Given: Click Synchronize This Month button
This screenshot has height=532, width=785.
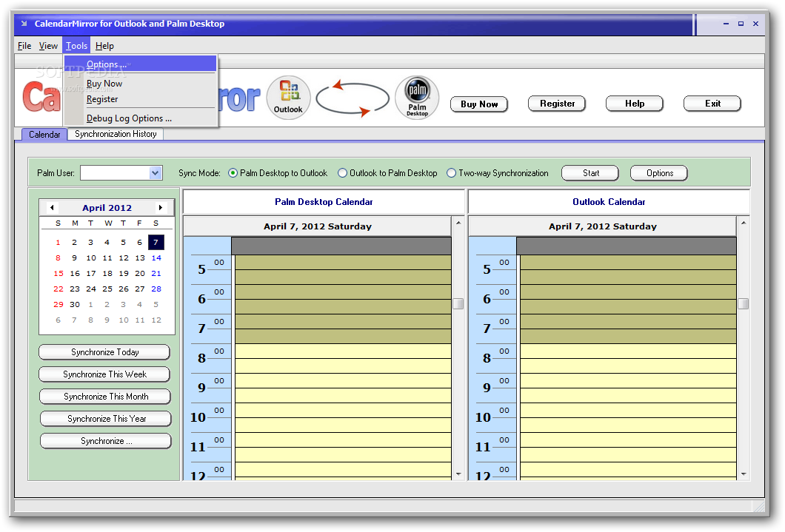Looking at the screenshot, I should pyautogui.click(x=105, y=397).
